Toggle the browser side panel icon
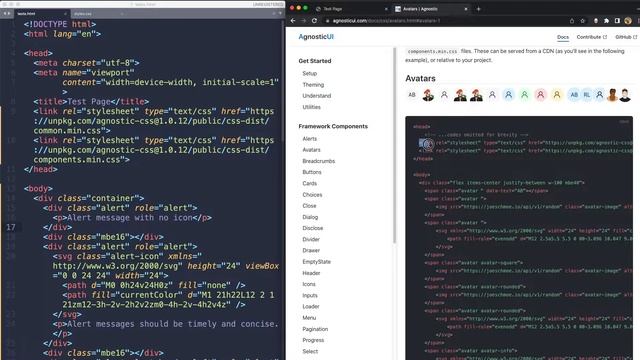This screenshot has width=640, height=360. click(617, 20)
